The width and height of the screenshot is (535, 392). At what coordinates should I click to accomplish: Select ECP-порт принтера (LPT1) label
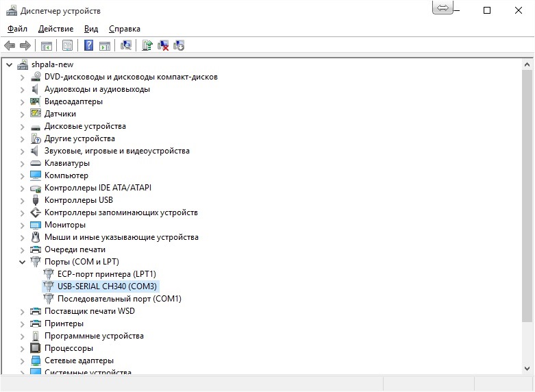pos(107,274)
